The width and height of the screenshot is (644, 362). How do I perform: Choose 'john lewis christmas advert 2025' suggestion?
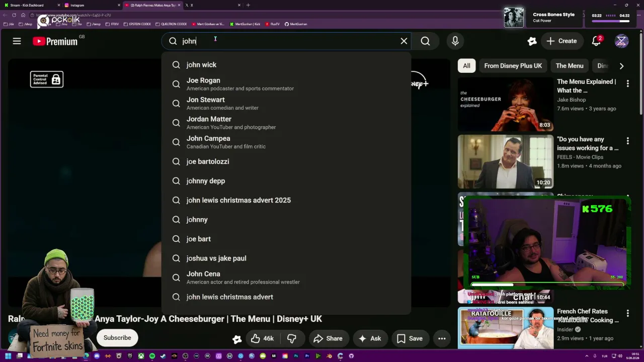click(x=286, y=200)
